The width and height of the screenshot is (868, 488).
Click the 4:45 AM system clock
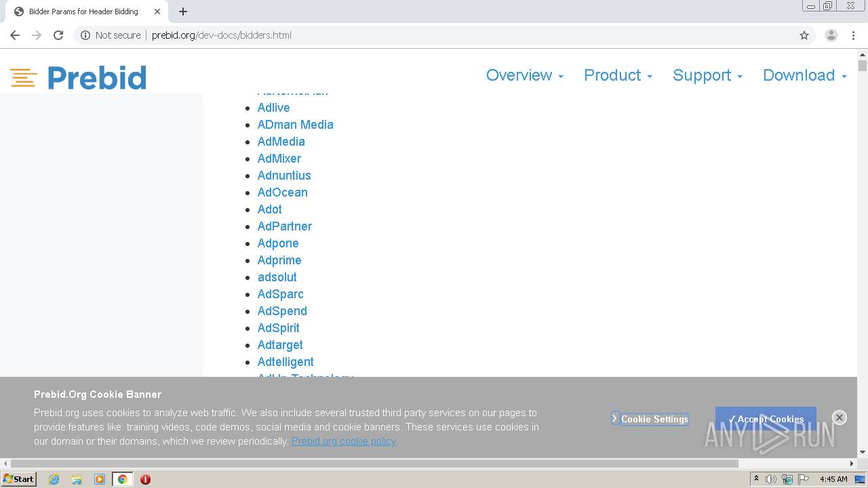coord(833,479)
